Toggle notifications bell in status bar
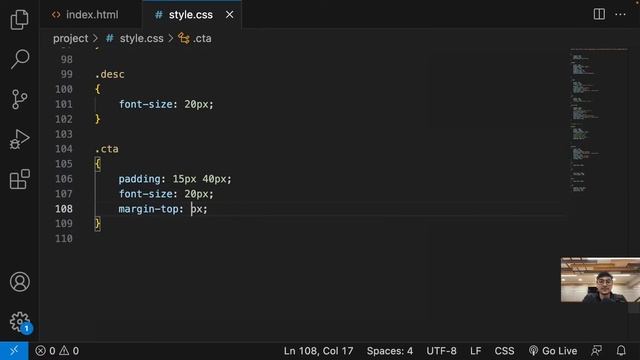 pyautogui.click(x=621, y=351)
